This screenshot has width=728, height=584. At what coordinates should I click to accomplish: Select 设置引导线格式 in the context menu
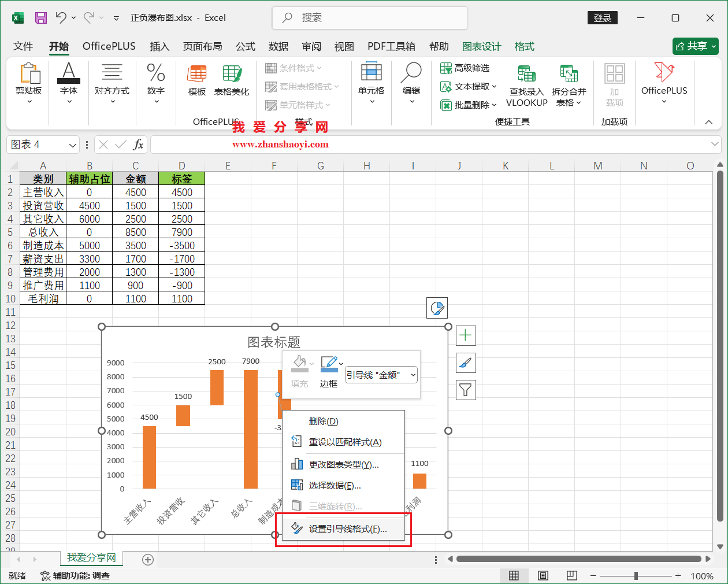(345, 528)
